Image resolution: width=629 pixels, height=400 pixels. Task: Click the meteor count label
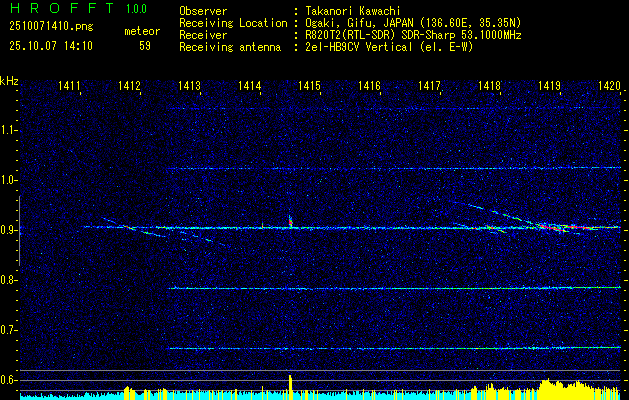click(x=142, y=31)
